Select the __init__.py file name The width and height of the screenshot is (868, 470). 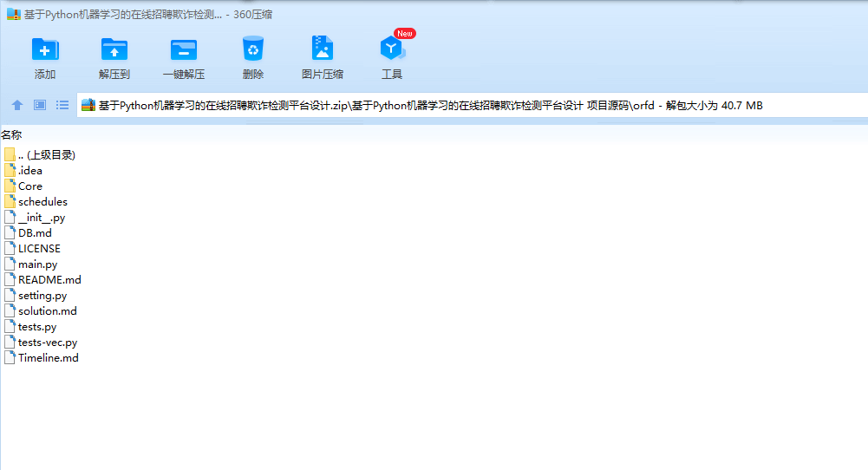click(42, 218)
